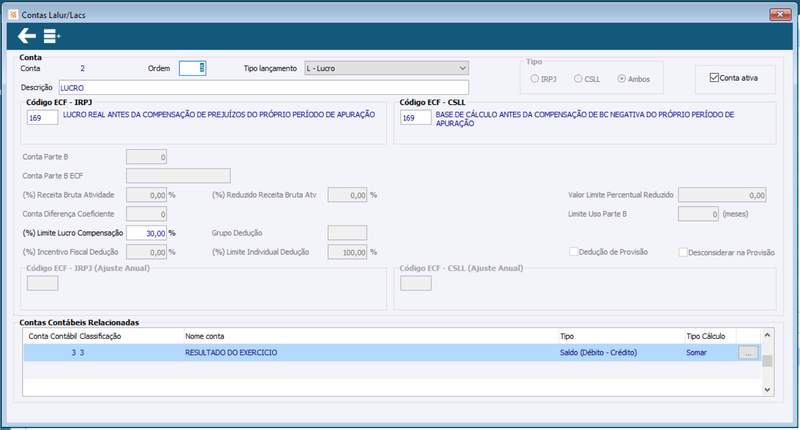Click the LUCRO REAL ANTES DA COMPENSAÇÃO description
The image size is (800, 430).
pos(219,115)
